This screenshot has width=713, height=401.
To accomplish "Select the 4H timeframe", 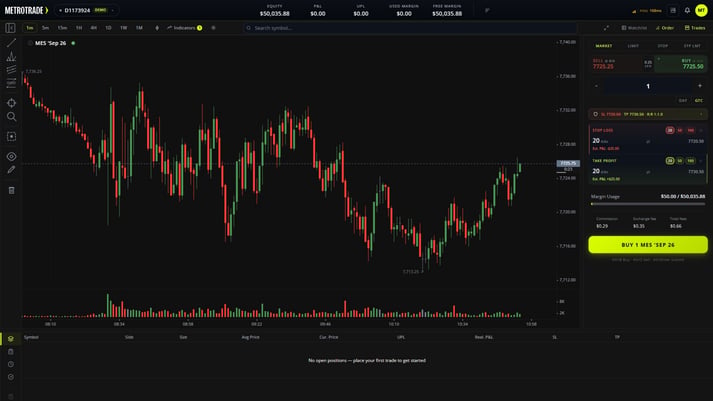I will click(93, 28).
